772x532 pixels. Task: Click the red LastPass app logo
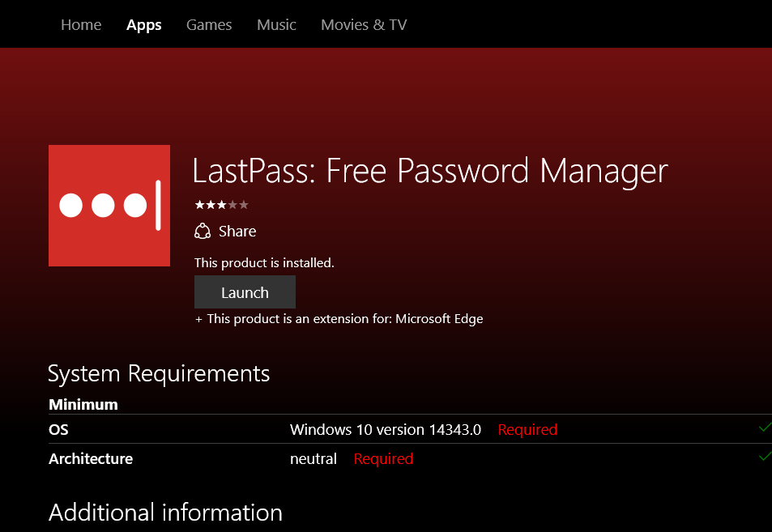coord(109,206)
